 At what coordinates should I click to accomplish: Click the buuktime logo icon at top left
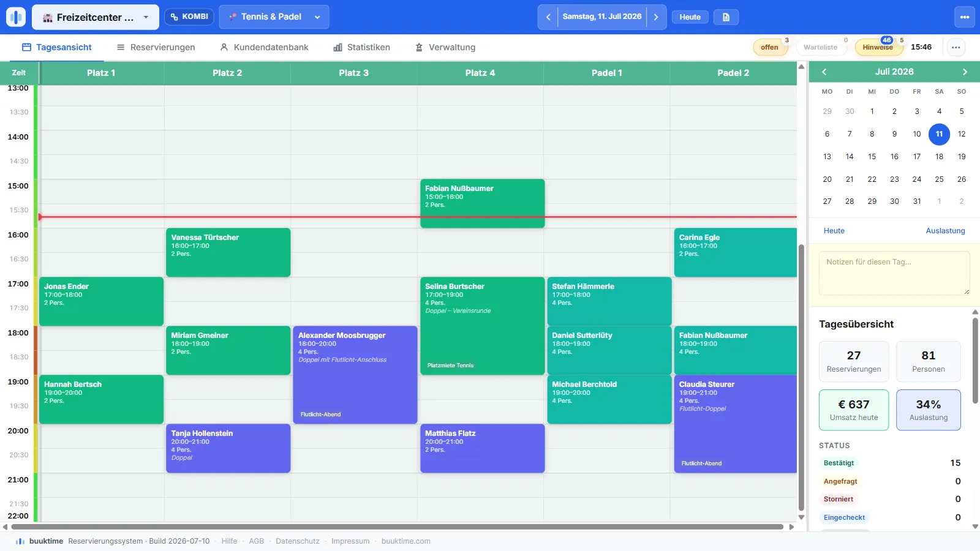16,17
